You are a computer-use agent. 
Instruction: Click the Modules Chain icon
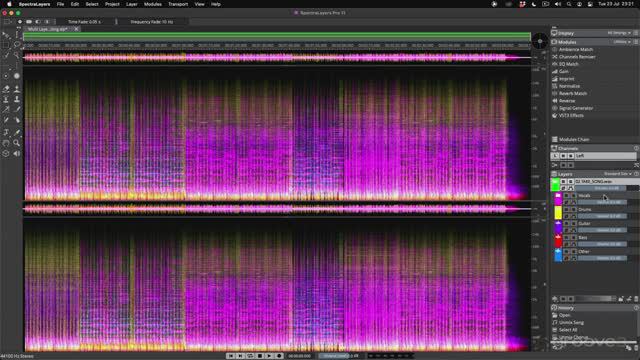click(x=554, y=140)
